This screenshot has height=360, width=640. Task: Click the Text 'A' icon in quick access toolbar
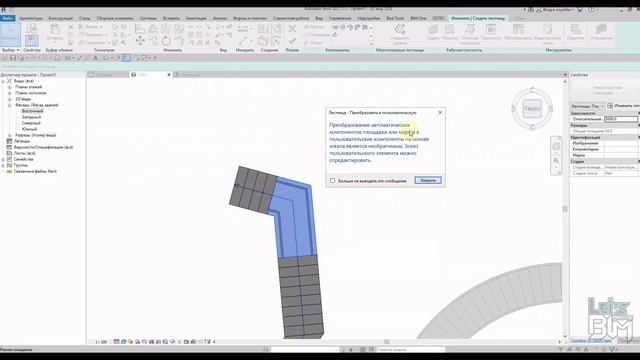pos(96,58)
